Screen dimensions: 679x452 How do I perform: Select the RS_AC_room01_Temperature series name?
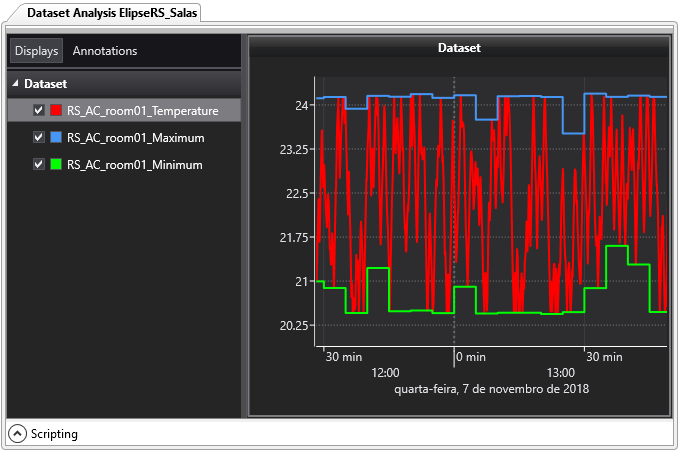142,110
